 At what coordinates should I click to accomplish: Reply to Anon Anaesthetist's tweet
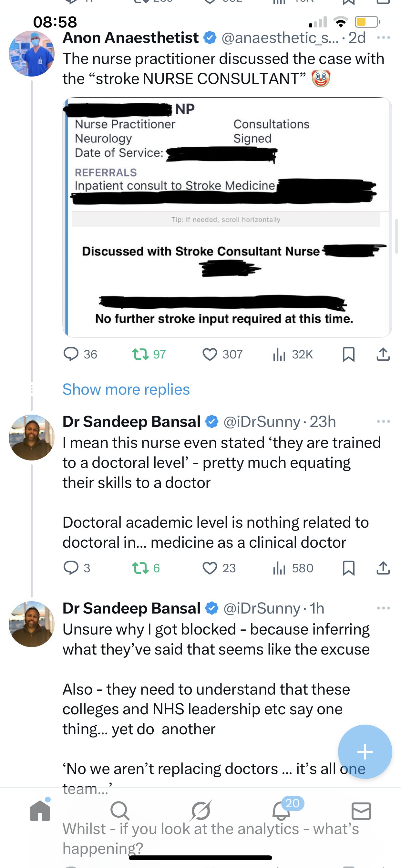tap(71, 354)
